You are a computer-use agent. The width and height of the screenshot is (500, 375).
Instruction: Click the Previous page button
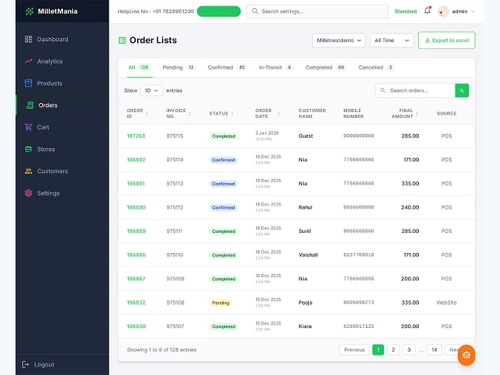pyautogui.click(x=354, y=350)
